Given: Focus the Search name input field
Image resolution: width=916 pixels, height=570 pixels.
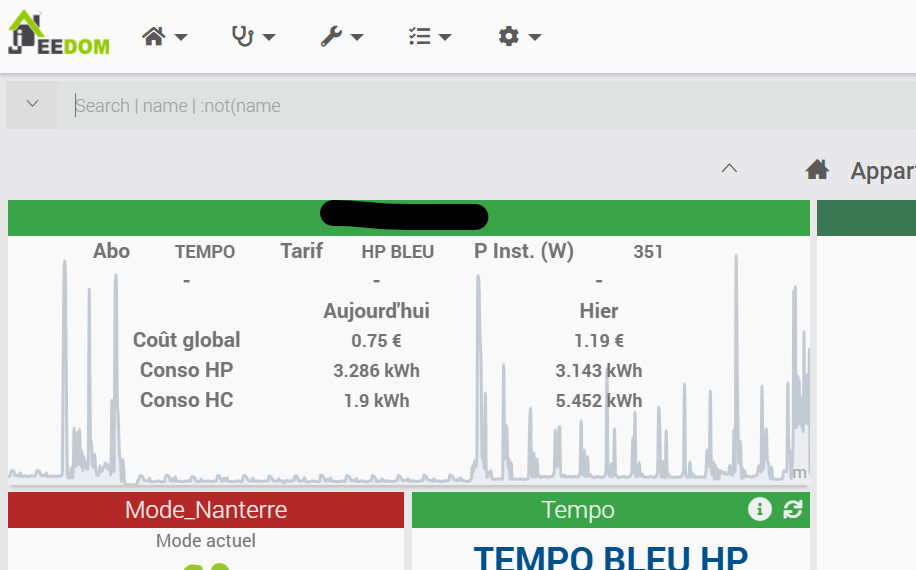Looking at the screenshot, I should coord(486,105).
